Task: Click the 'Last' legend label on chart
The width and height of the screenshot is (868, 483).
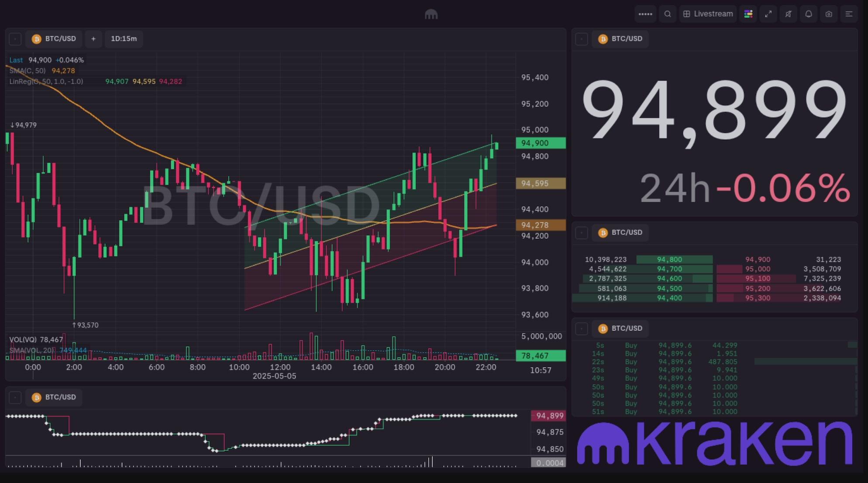Action: point(16,60)
